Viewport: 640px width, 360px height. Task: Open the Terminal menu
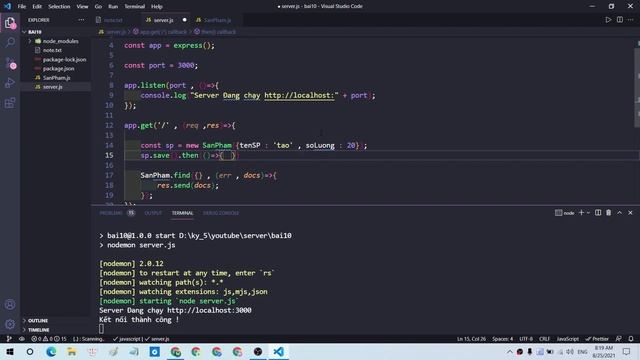click(135, 6)
